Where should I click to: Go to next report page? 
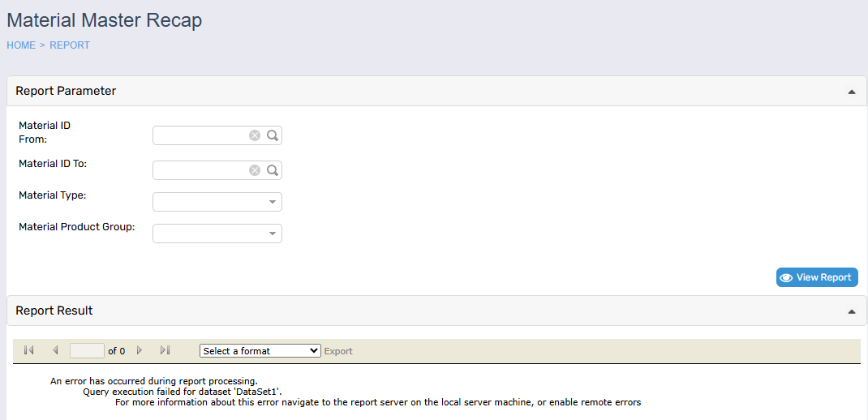coord(140,350)
